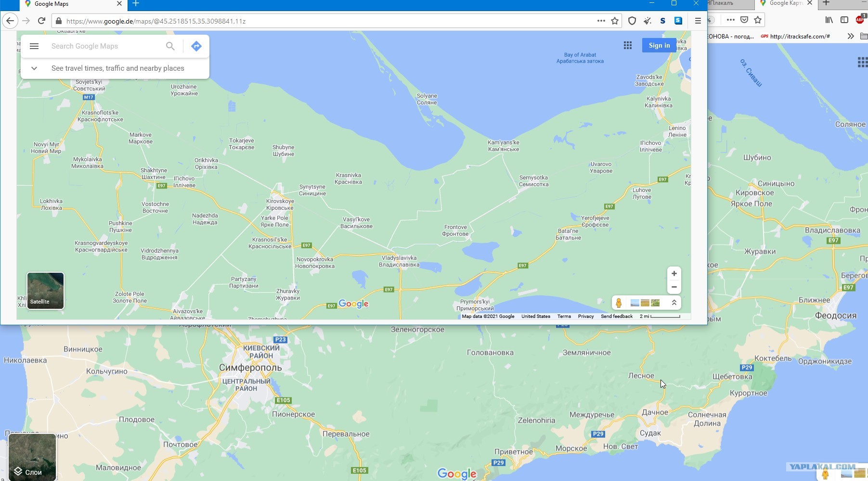The width and height of the screenshot is (868, 481).
Task: Open page actions menu in background window
Action: click(730, 20)
